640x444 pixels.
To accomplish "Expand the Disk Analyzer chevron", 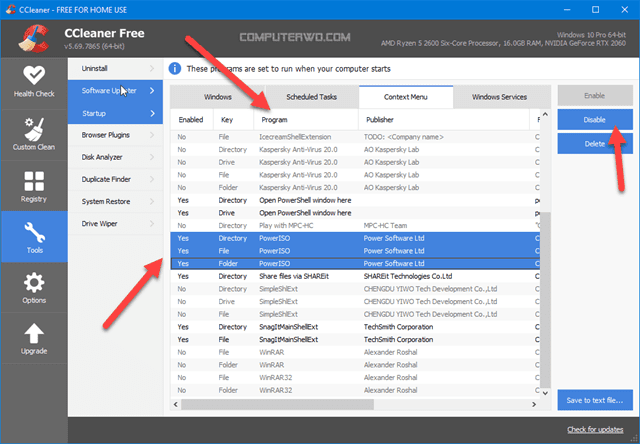I will coord(152,157).
